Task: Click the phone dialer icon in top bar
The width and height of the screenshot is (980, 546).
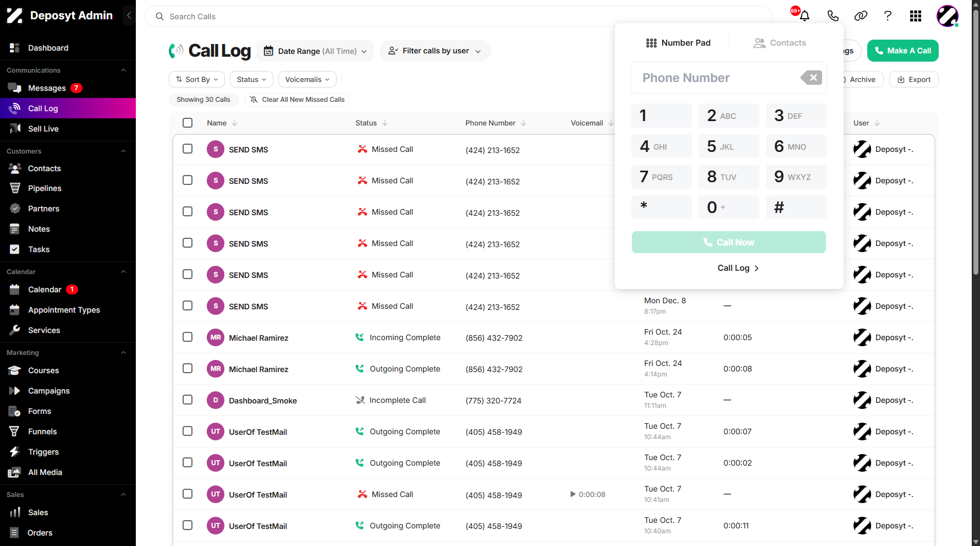Action: (x=833, y=16)
